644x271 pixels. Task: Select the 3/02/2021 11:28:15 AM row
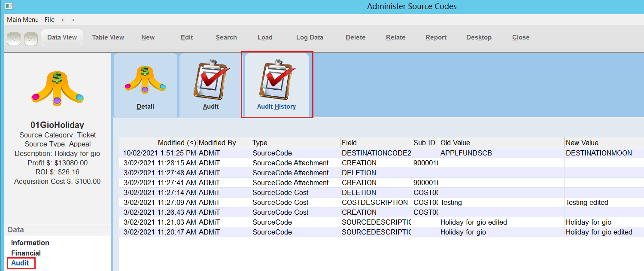381,163
